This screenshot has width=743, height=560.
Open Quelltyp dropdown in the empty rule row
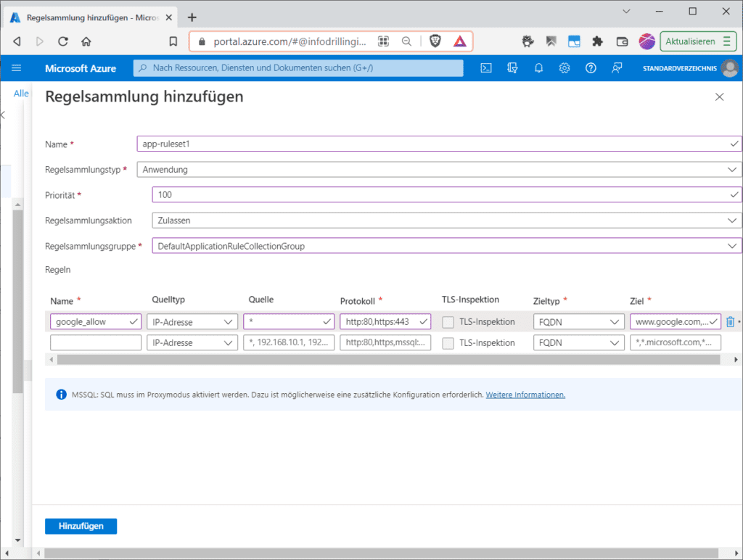point(192,342)
